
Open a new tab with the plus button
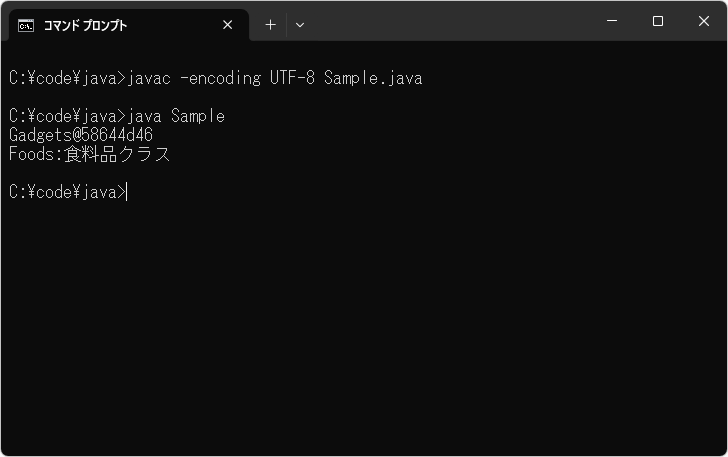click(x=270, y=25)
